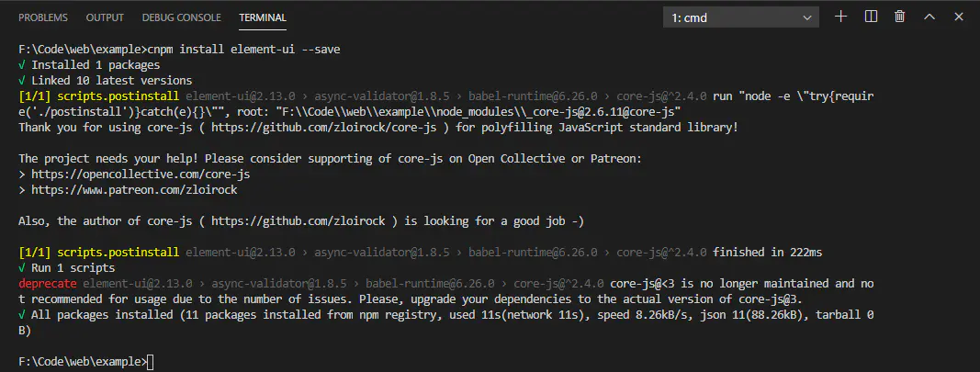
Task: Close the terminal panel
Action: point(959,17)
